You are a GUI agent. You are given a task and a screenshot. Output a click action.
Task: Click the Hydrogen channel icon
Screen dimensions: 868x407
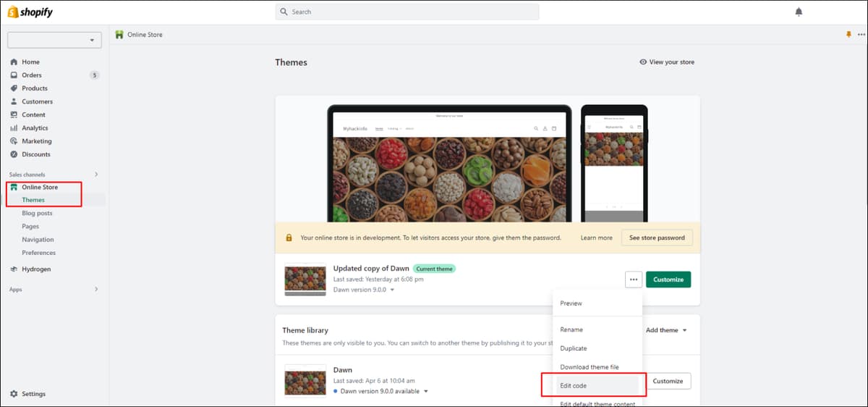click(x=14, y=269)
